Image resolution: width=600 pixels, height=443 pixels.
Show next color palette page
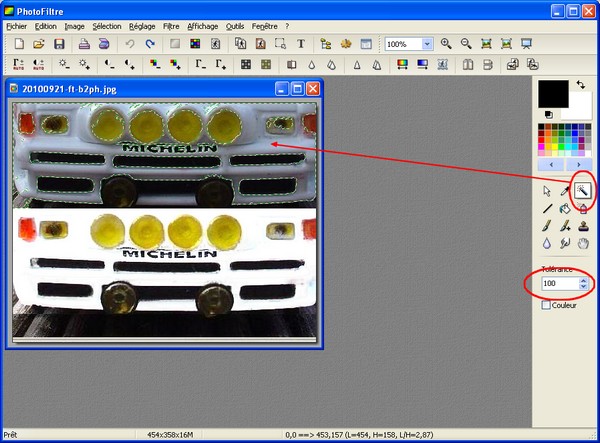pos(579,164)
